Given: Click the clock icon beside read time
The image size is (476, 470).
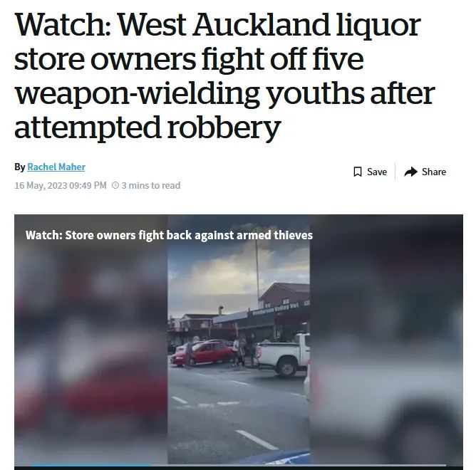Looking at the screenshot, I should [x=115, y=185].
